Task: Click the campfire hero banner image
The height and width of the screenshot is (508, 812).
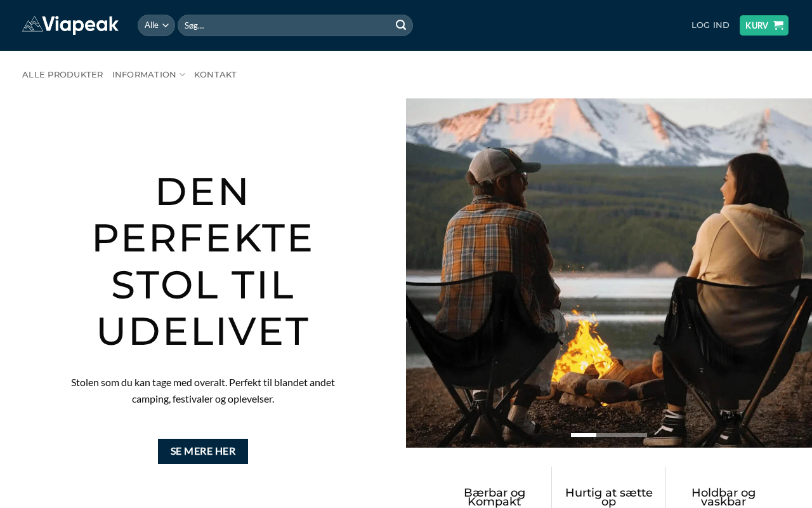Action: 609,273
